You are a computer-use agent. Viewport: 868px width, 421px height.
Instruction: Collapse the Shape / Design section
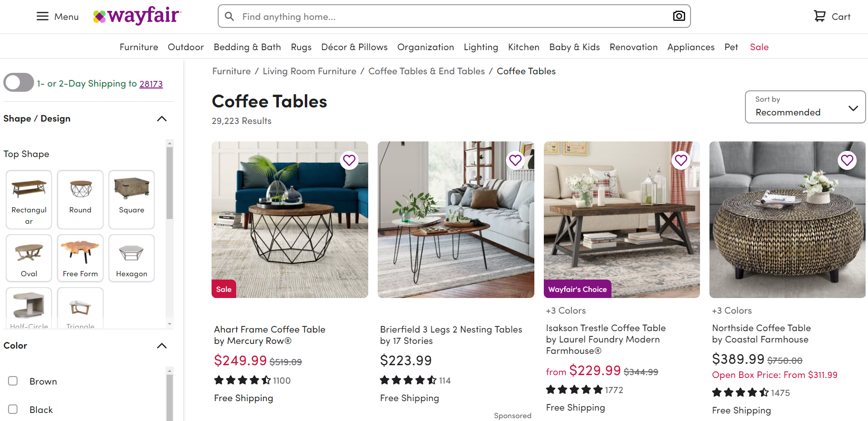162,119
